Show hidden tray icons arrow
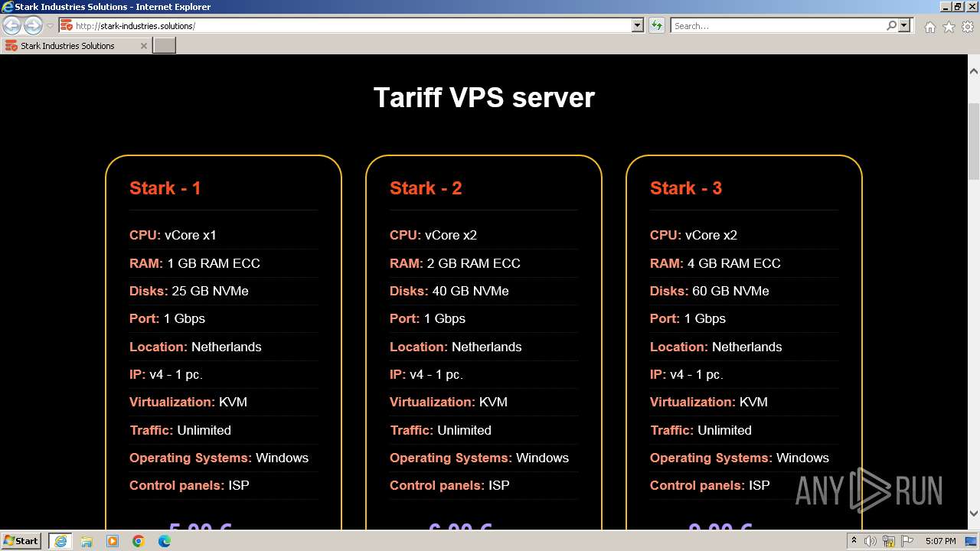Image resolution: width=980 pixels, height=551 pixels. tap(854, 541)
